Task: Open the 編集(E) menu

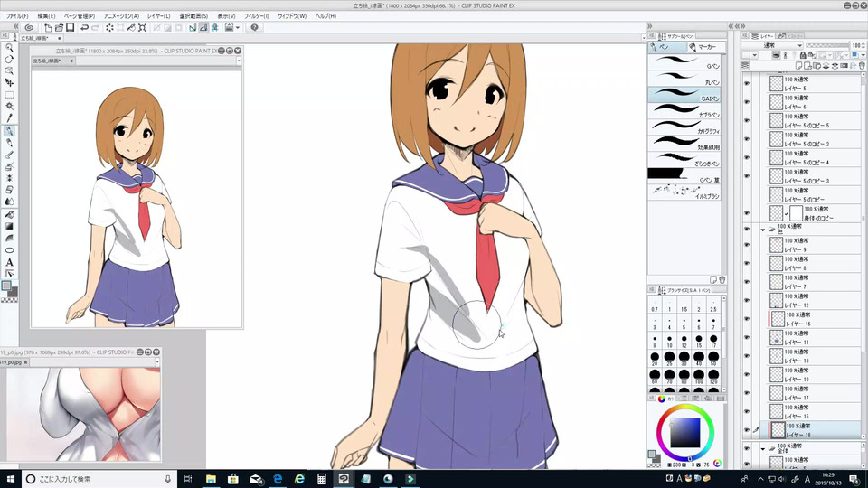Action: [46, 16]
